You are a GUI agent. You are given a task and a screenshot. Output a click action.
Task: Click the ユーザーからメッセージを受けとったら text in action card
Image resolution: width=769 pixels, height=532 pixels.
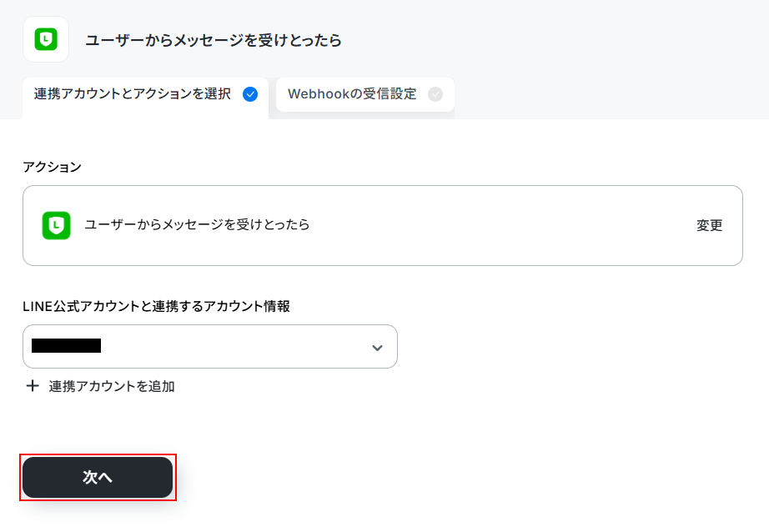197,224
